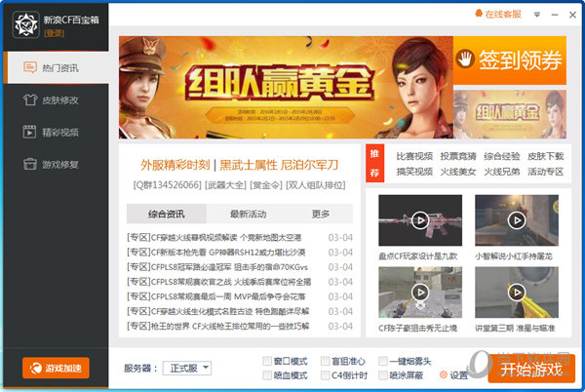
Task: Click the 开始游戏 start game button
Action: 531,370
